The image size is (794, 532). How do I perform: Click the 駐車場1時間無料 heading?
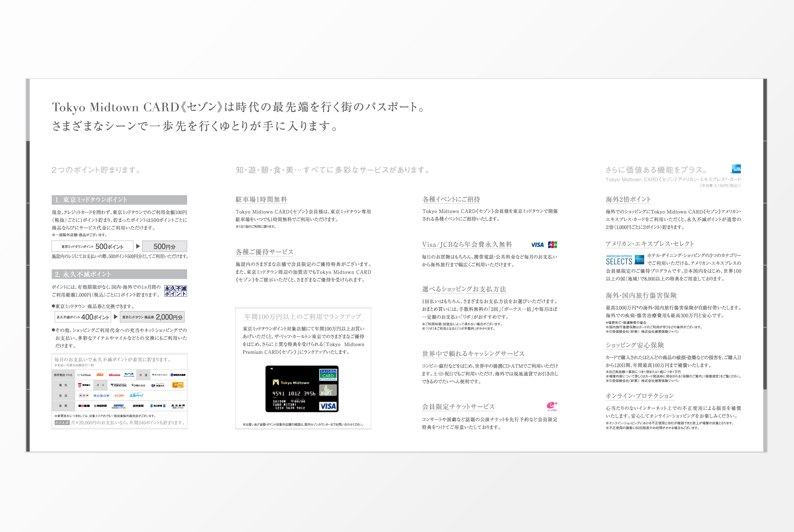click(x=261, y=199)
